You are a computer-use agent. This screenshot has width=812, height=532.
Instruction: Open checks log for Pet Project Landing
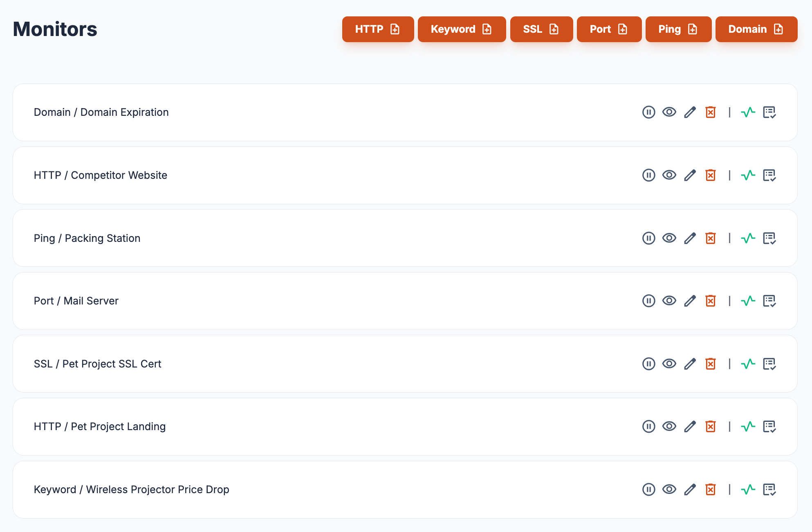pyautogui.click(x=769, y=426)
